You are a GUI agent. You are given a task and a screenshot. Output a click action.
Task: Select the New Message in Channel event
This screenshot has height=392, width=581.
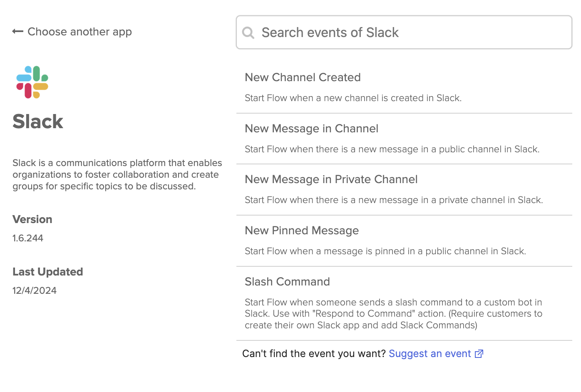click(311, 128)
